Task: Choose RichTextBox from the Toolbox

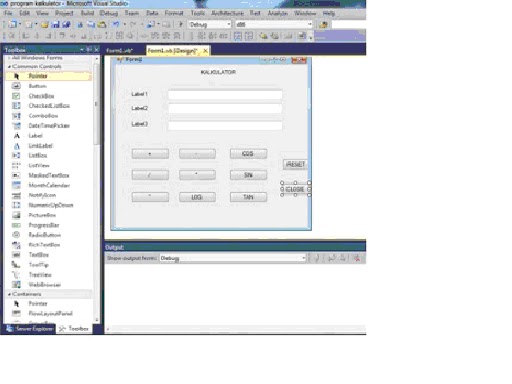Action: tap(44, 245)
